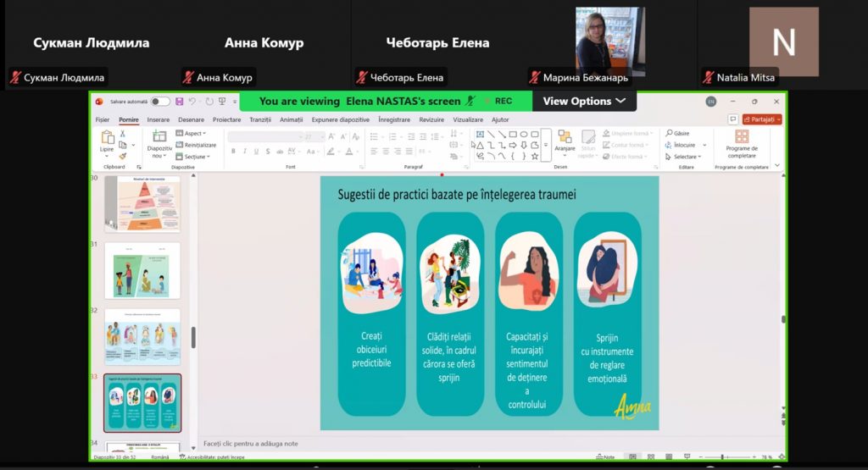Click the Găsire (Find) magnifier icon
Image resolution: width=868 pixels, height=470 pixels.
click(669, 133)
